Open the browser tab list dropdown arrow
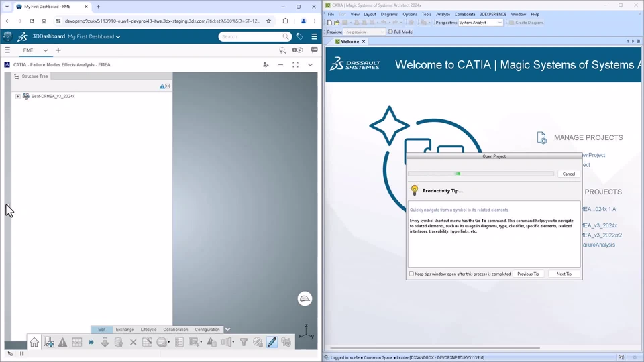This screenshot has width=644, height=362. [7, 7]
